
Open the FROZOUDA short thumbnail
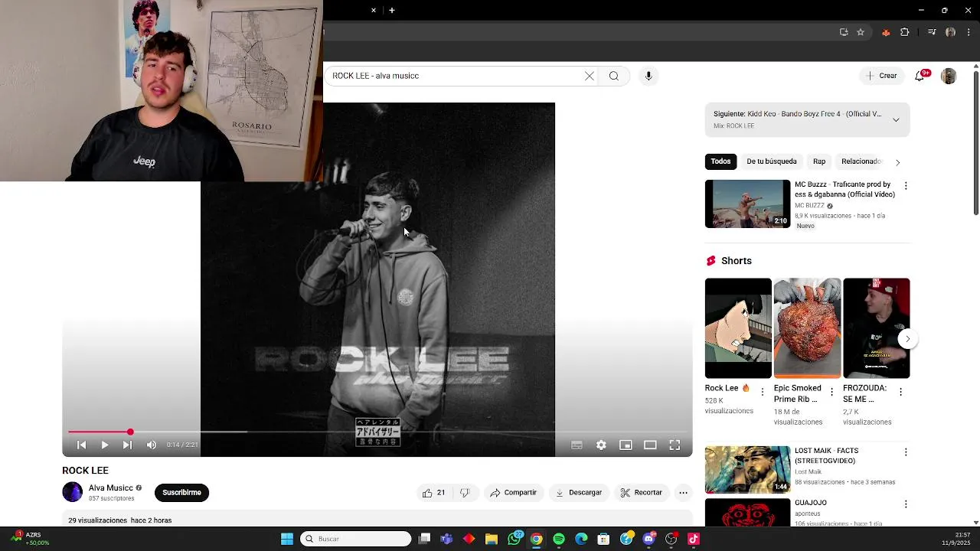pyautogui.click(x=876, y=328)
